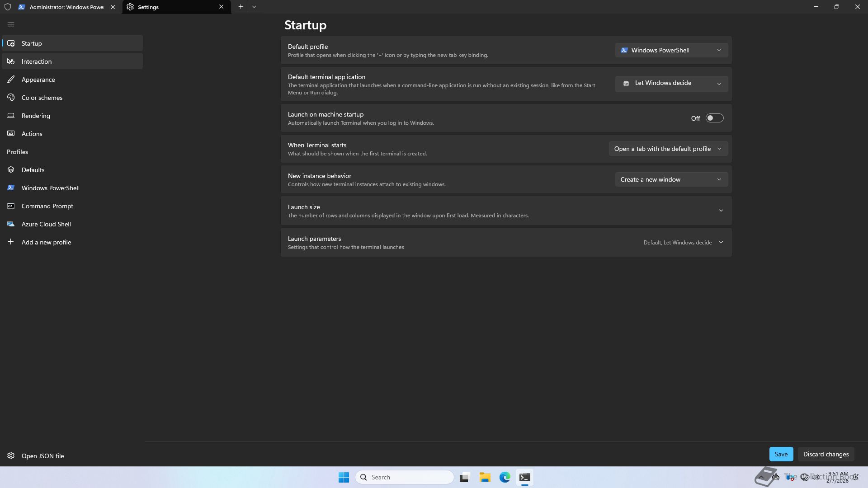Screen dimensions: 868x488
Task: Open the When Terminal starts dropdown
Action: (x=668, y=149)
